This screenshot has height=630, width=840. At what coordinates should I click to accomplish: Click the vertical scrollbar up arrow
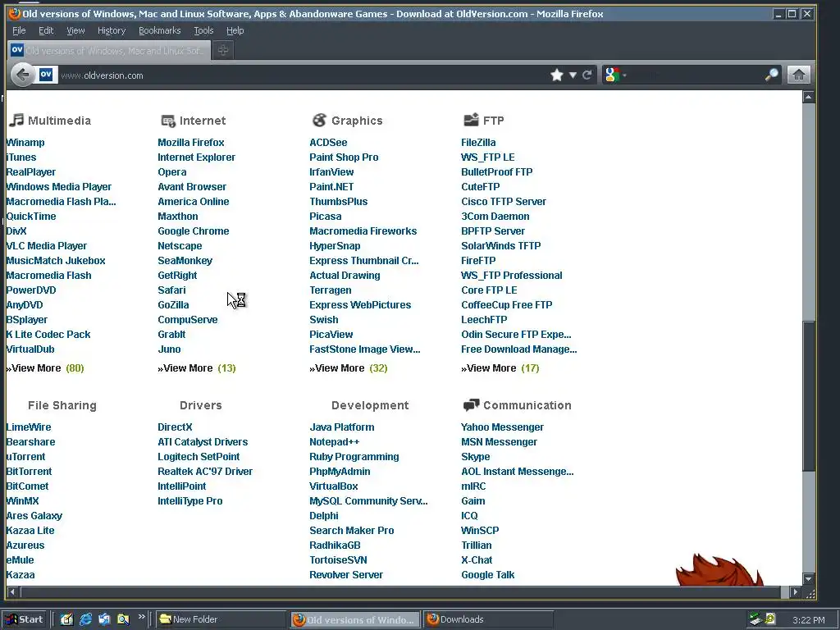808,97
